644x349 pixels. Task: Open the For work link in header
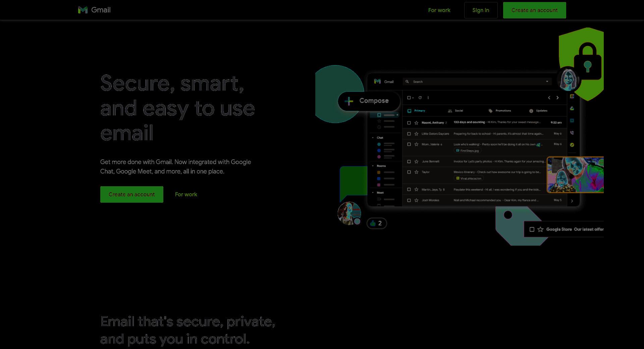439,10
